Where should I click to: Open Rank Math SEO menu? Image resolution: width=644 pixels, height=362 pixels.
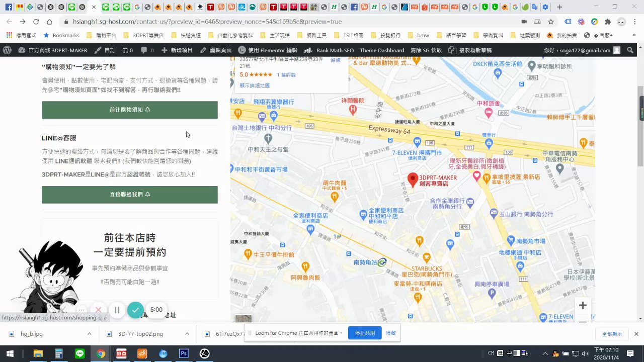pyautogui.click(x=330, y=50)
